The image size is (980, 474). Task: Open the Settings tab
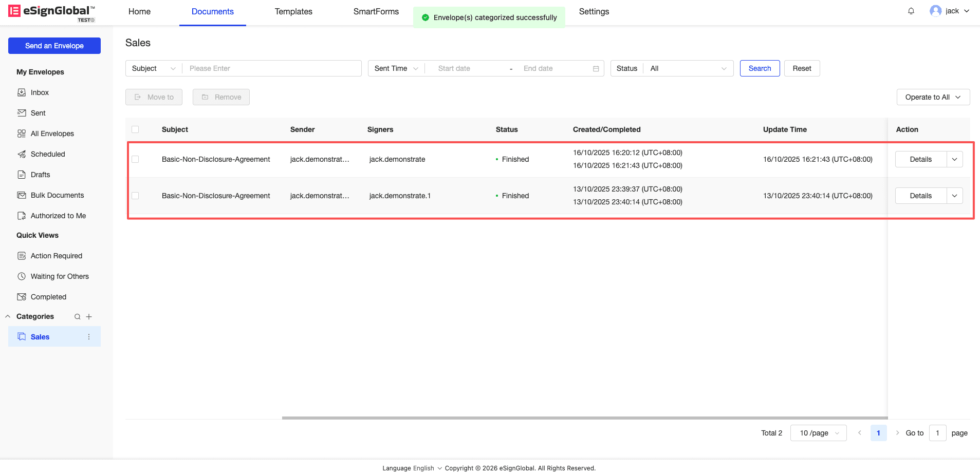[594, 11]
